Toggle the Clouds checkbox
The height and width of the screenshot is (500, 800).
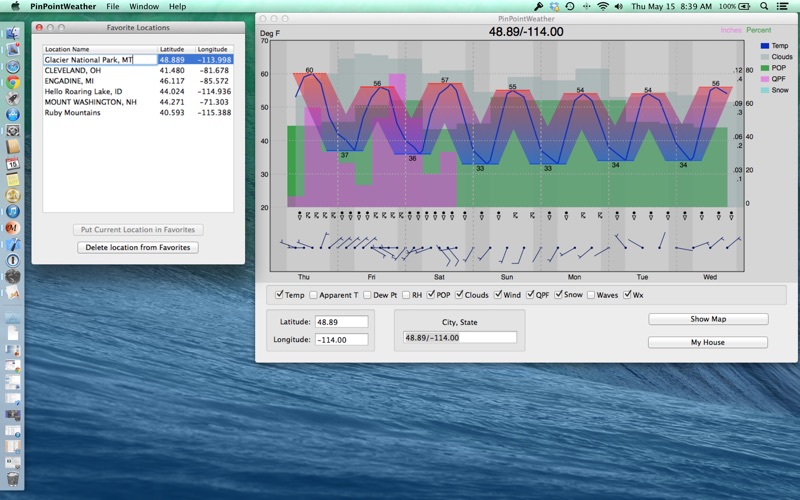(x=459, y=294)
